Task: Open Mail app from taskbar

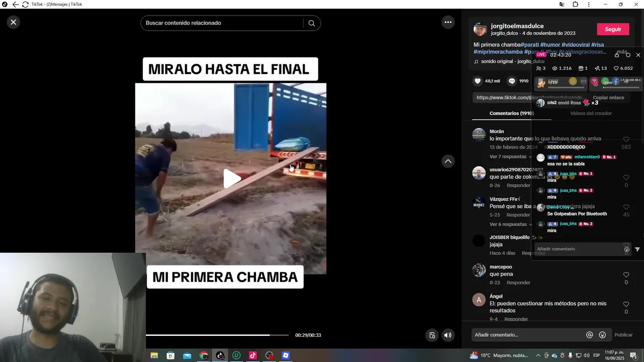Action: [187, 355]
